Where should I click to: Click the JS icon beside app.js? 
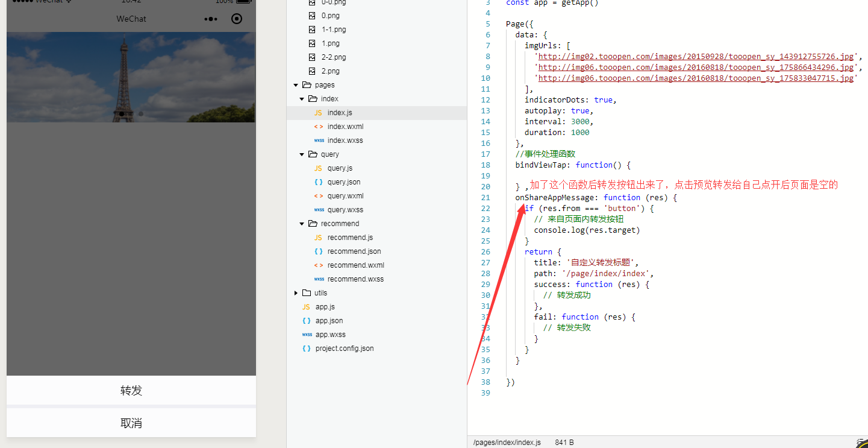click(306, 307)
